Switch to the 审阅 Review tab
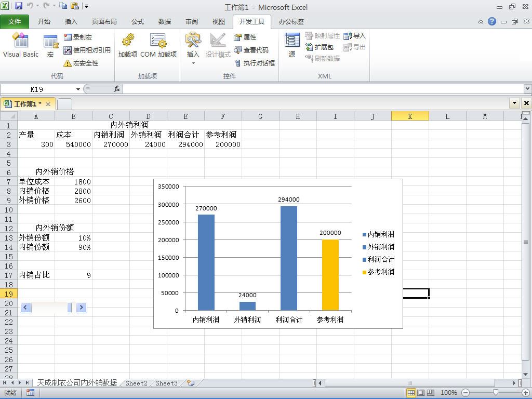This screenshot has height=399, width=532. [x=192, y=22]
